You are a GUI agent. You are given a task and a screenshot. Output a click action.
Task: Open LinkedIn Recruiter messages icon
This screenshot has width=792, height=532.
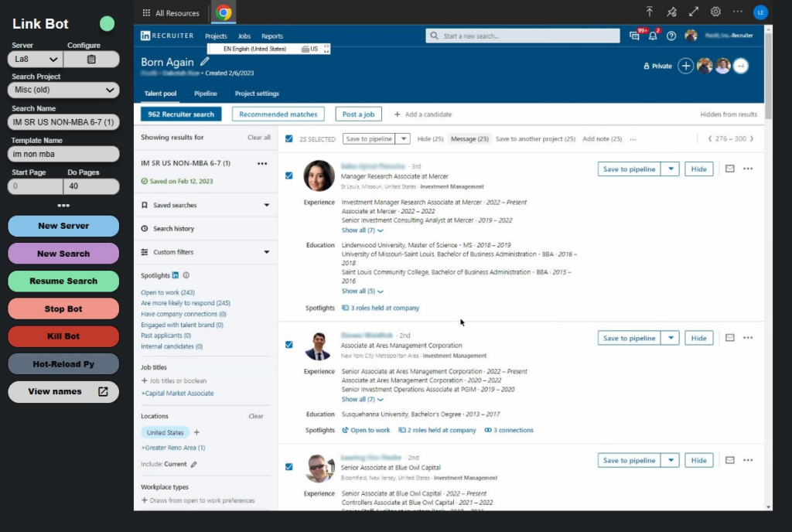[x=634, y=36]
